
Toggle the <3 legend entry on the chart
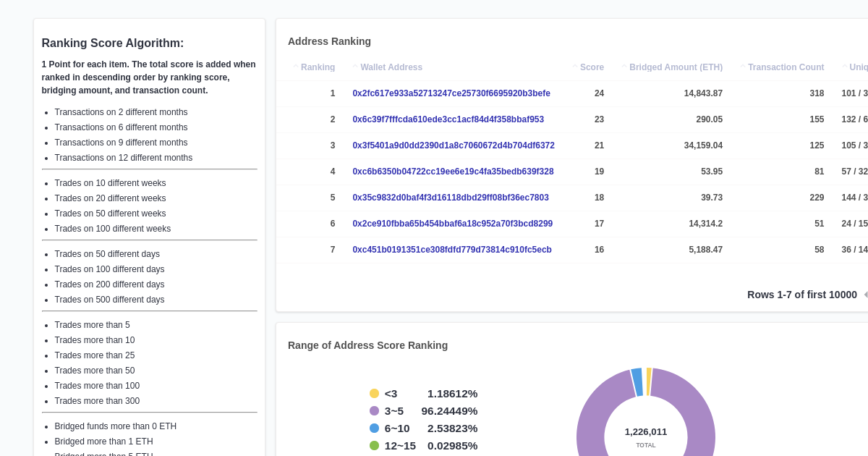pos(374,394)
